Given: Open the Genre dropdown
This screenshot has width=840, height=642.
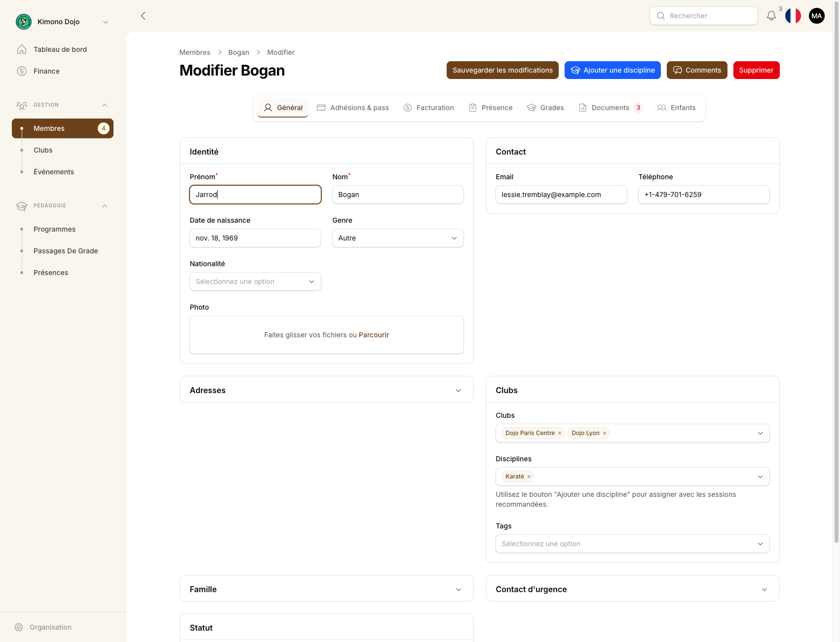Looking at the screenshot, I should click(x=398, y=238).
